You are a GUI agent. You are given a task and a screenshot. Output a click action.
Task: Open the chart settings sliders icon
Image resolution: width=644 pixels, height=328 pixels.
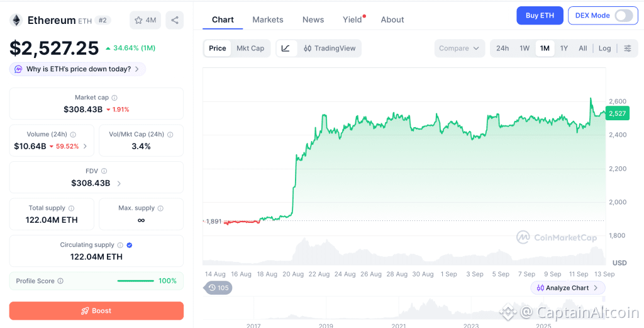(628, 48)
